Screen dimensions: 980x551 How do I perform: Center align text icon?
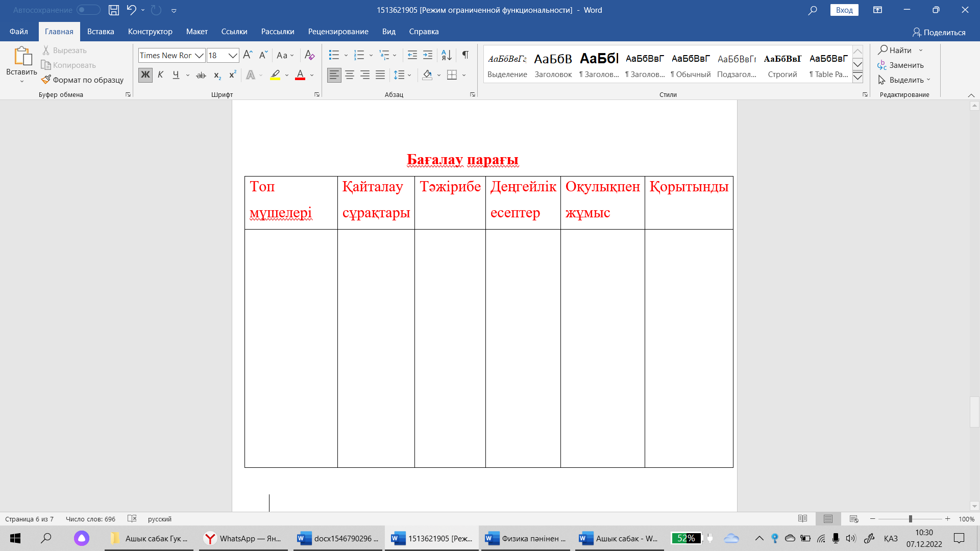(x=350, y=75)
